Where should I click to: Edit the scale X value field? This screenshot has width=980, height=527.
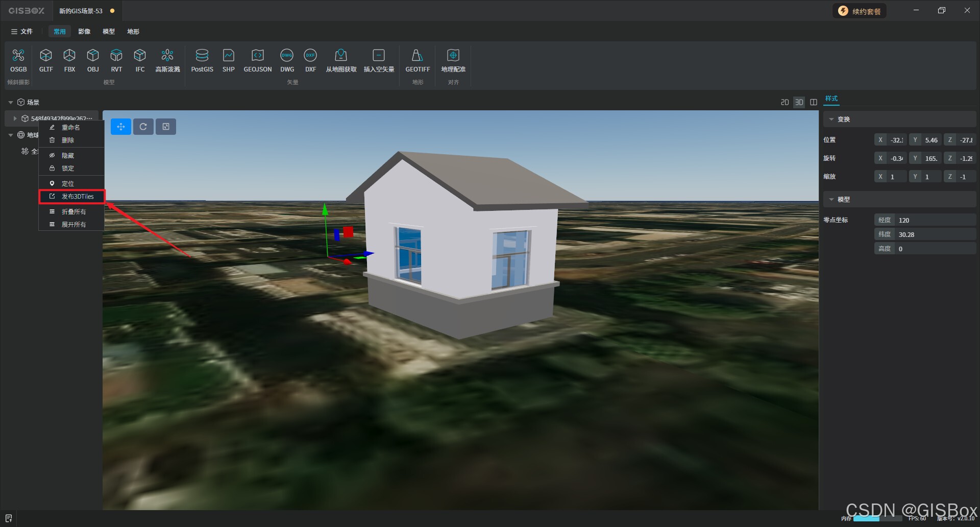click(x=896, y=177)
